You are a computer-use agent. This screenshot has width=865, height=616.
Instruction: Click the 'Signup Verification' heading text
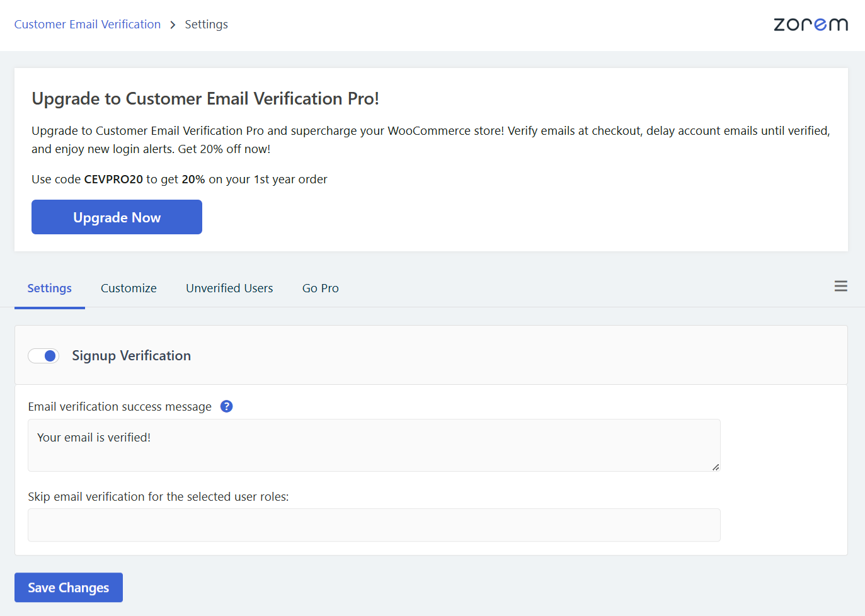click(x=131, y=356)
